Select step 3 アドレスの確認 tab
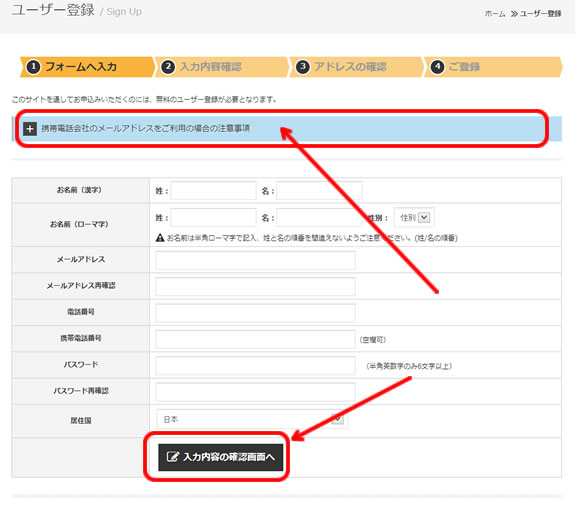 356,67
